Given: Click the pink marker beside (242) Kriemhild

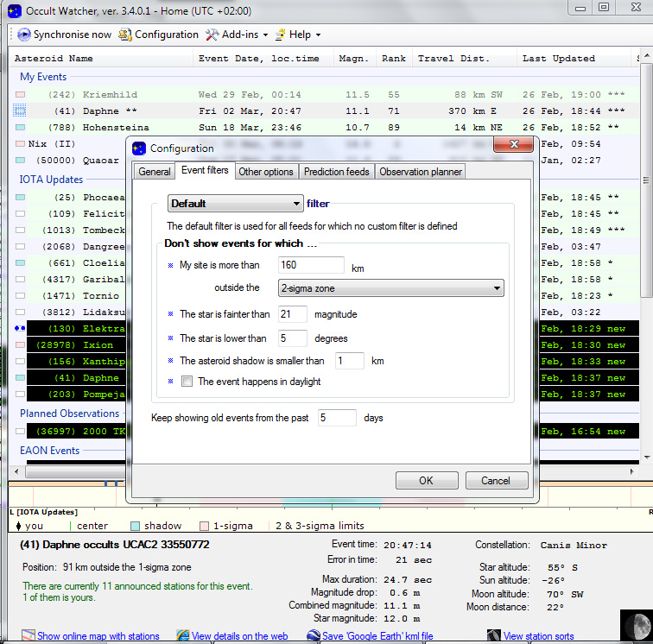Looking at the screenshot, I should [20, 94].
